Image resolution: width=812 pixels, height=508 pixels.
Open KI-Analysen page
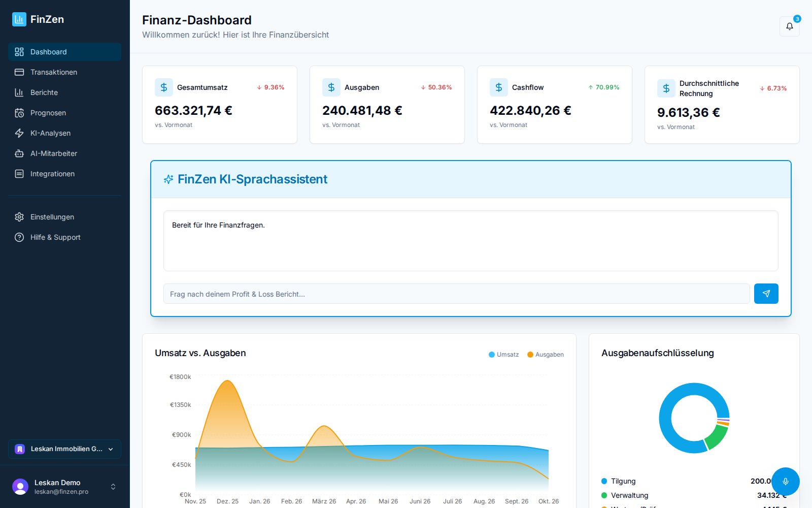pos(64,133)
